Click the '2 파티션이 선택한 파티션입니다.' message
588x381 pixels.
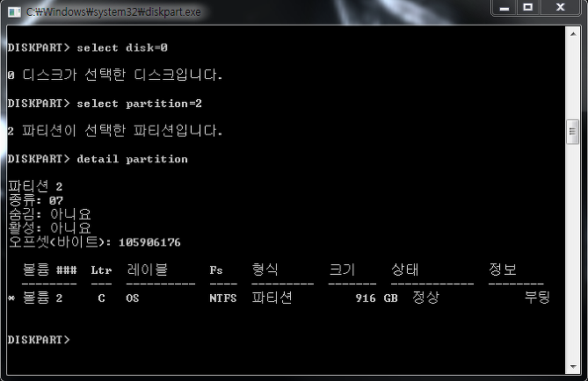(x=115, y=131)
